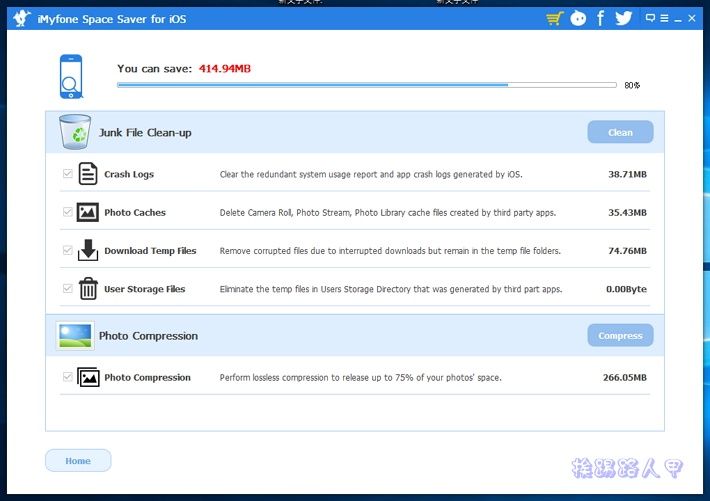The height and width of the screenshot is (501, 710).
Task: Click the 0.00Byte size value
Action: [x=626, y=289]
